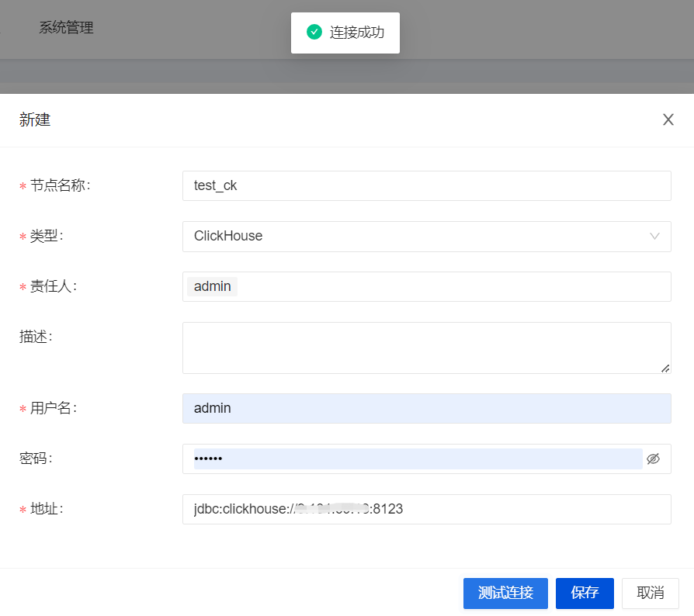Viewport: 694px width, 616px height.
Task: Grab the 描述 textarea resize handle
Action: 665,369
